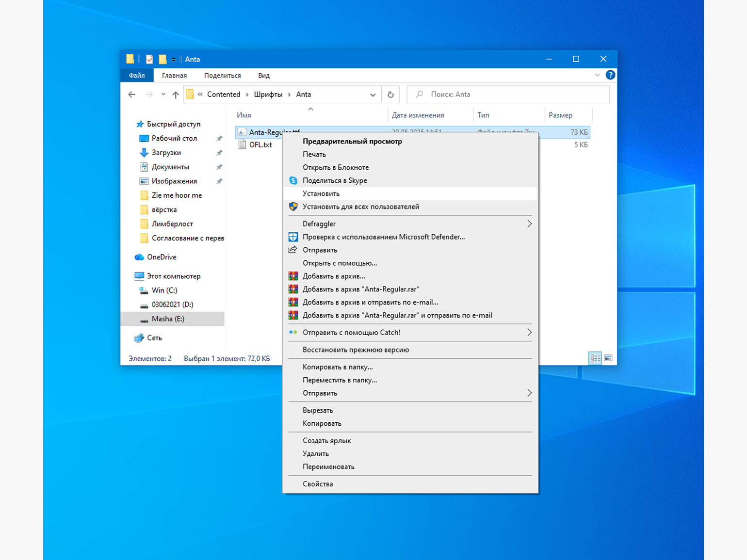Click the Microsoft Defender scan icon
747x560 pixels.
tap(293, 237)
